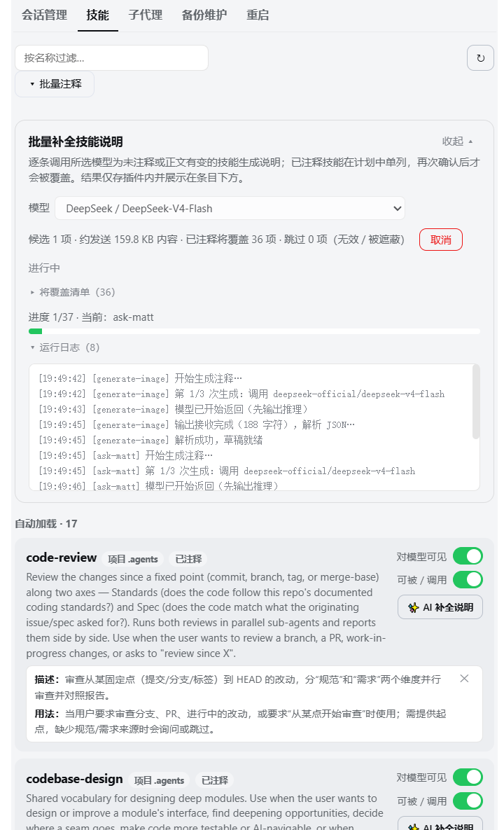Screen dimensions: 504x830
Task: Click 收起 to fold the panel
Action: (458, 141)
